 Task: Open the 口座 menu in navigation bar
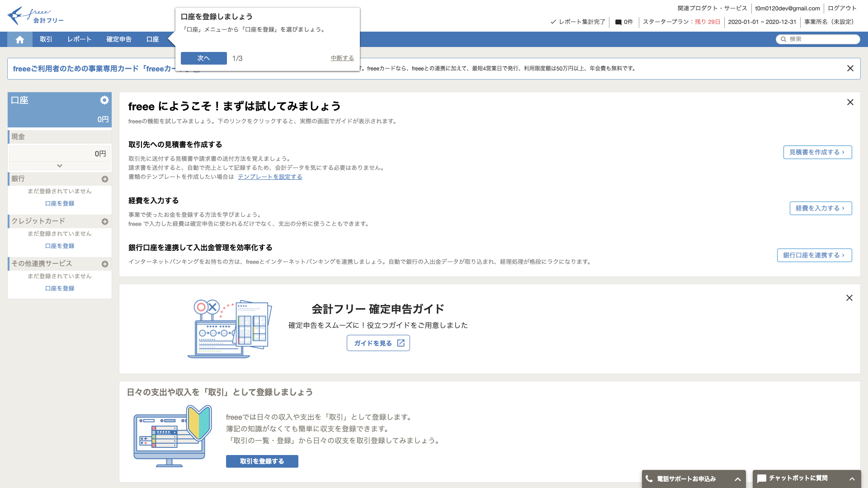point(153,39)
